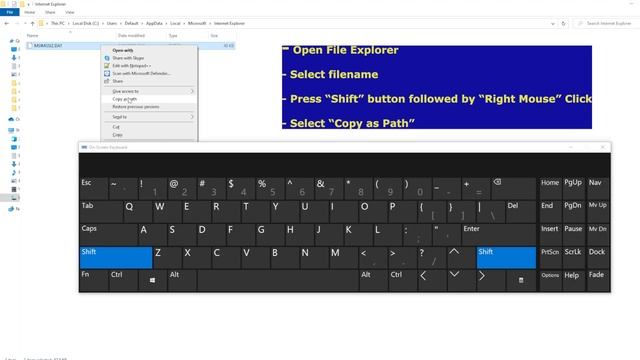Tap the Windows logo key on keyboard

click(x=152, y=280)
